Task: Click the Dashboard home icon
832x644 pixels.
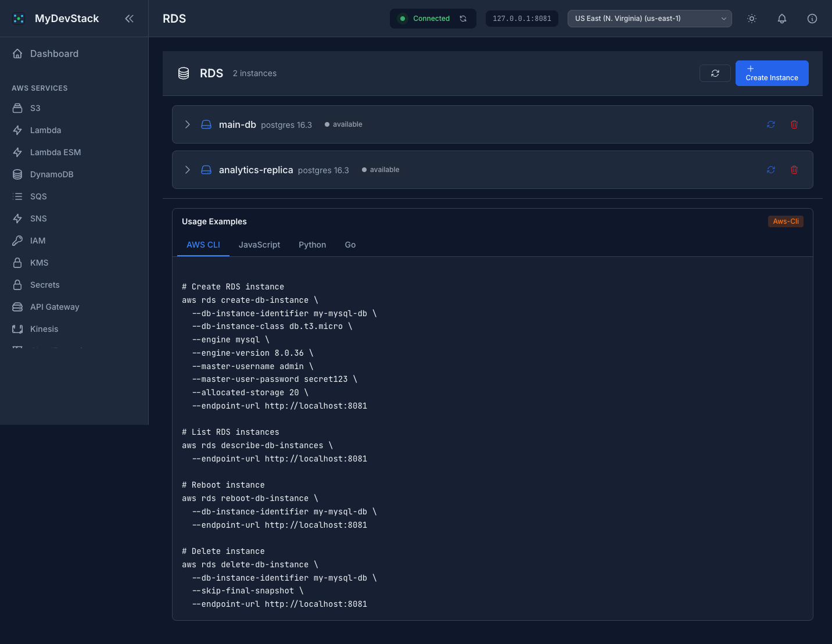Action: [17, 53]
